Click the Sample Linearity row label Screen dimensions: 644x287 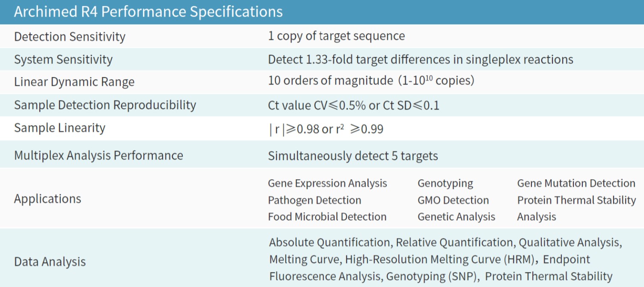click(x=59, y=127)
